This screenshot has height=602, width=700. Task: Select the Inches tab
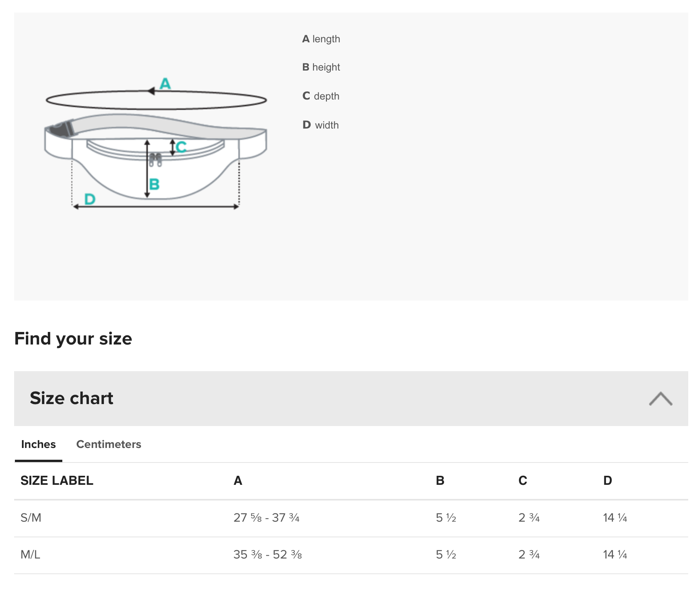click(38, 444)
